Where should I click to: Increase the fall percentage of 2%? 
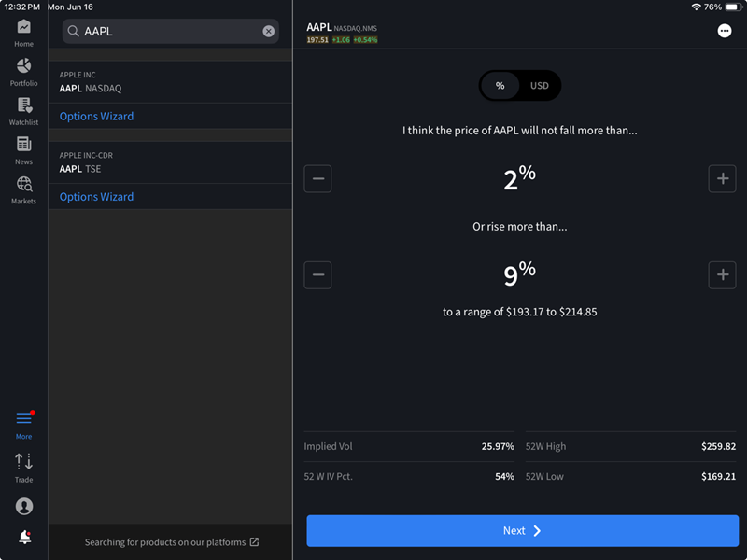click(x=722, y=178)
